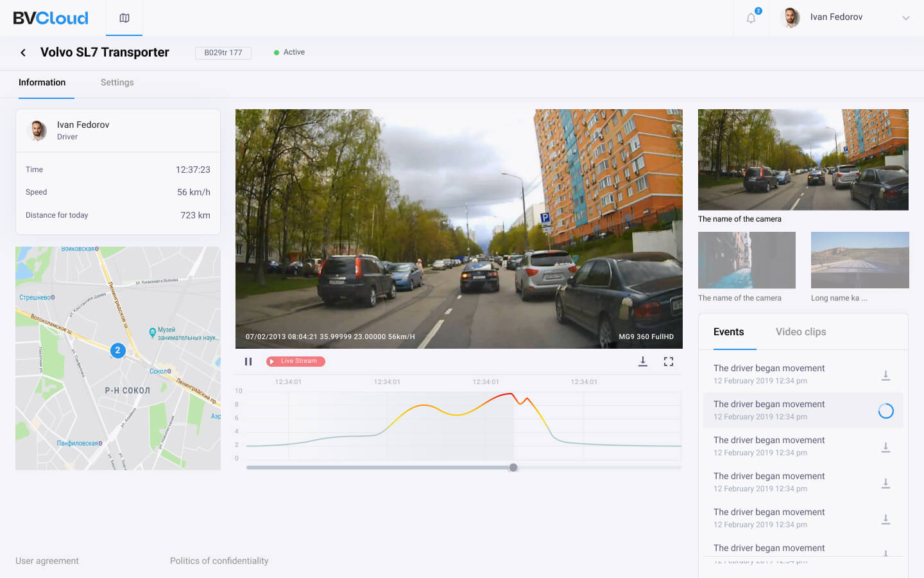Expand the user account dropdown chevron
Screen dimensions: 924x578
click(x=906, y=18)
